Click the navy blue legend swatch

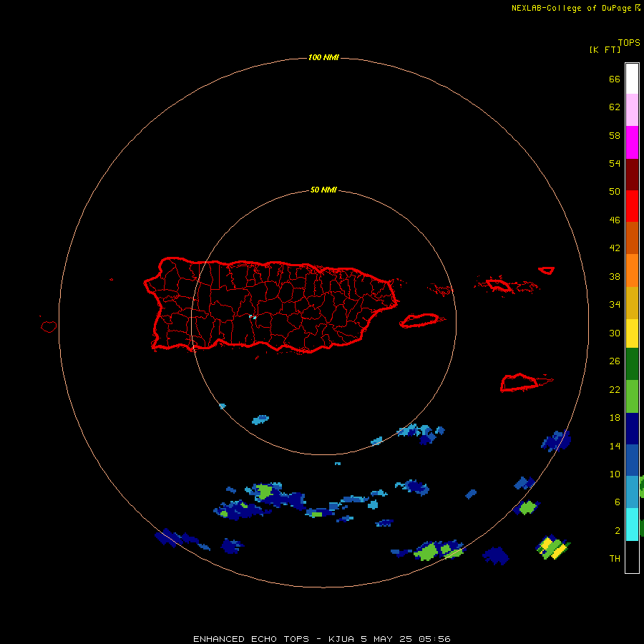(x=632, y=429)
